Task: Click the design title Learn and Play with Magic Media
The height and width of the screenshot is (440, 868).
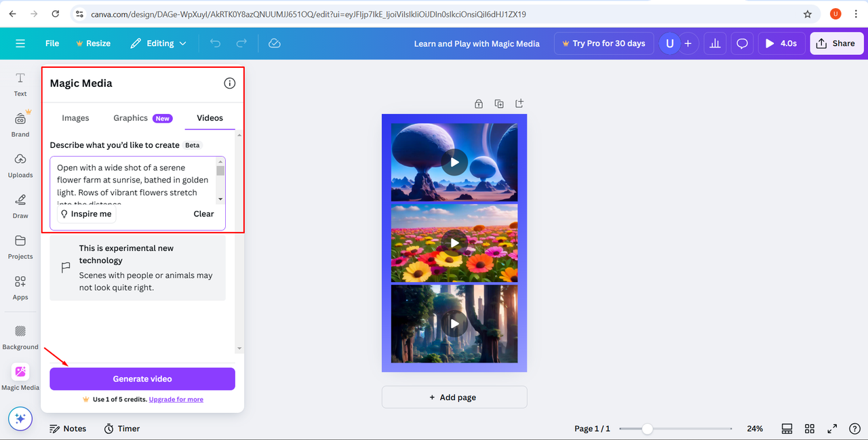Action: coord(477,43)
